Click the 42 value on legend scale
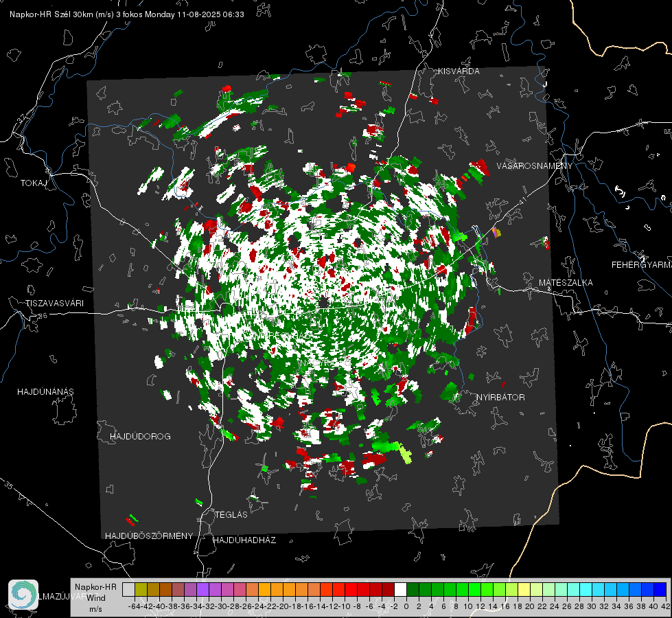Image resolution: width=672 pixels, height=618 pixels. [x=666, y=606]
